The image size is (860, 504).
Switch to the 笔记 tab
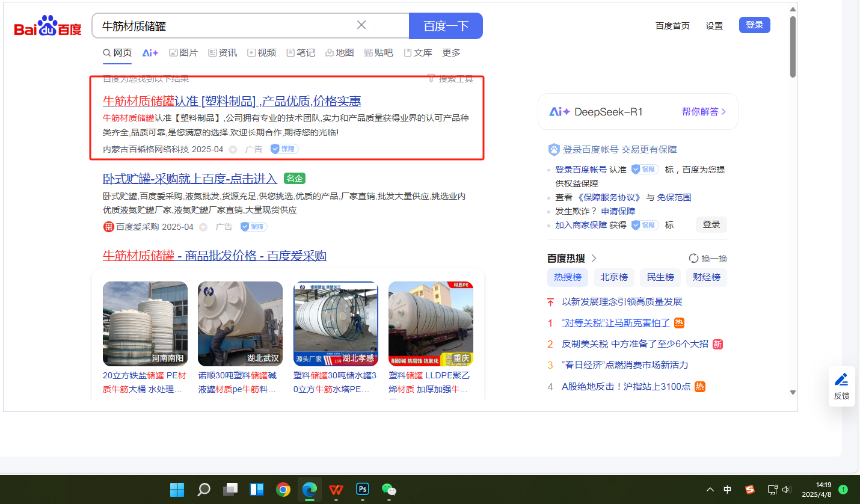click(x=301, y=53)
